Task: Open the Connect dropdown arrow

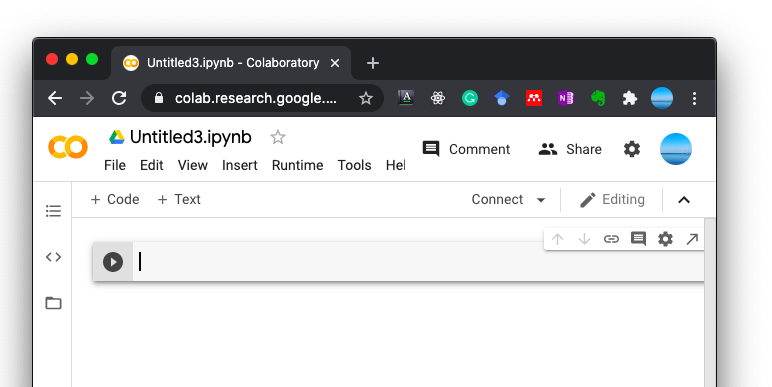Action: pos(541,200)
